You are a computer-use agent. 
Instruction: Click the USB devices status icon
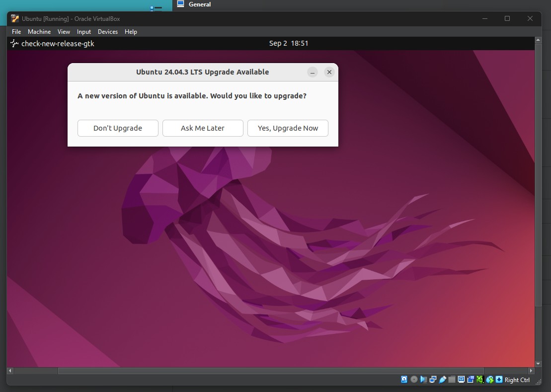coord(443,379)
